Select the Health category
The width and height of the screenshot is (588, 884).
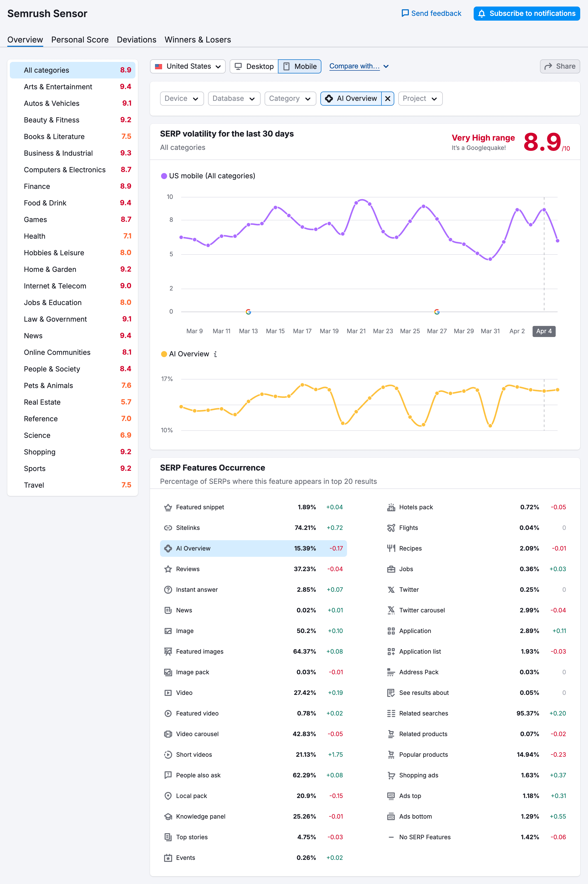coord(73,236)
